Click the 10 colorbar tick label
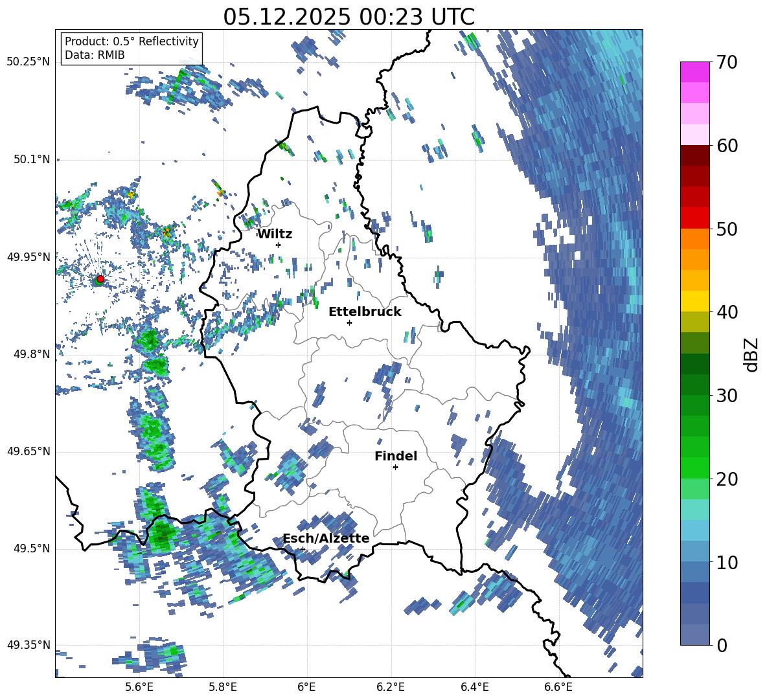Viewport: 767px width, 700px height. tap(727, 562)
